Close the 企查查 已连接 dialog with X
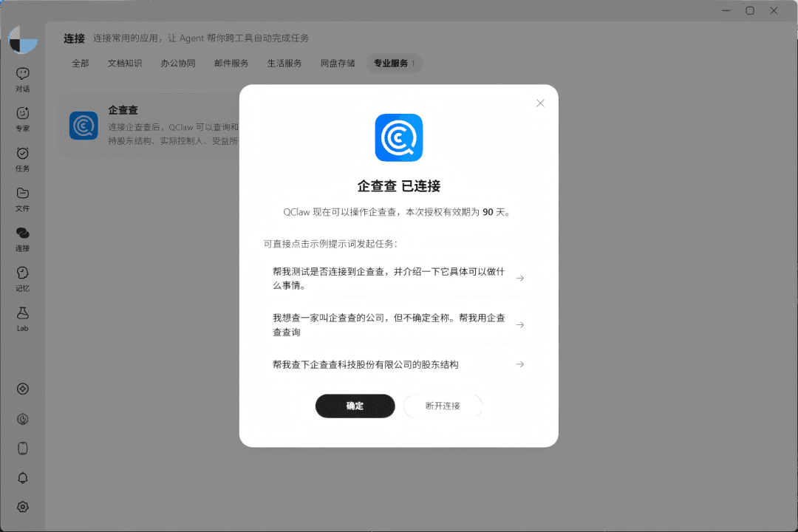Image resolution: width=798 pixels, height=532 pixels. tap(540, 103)
